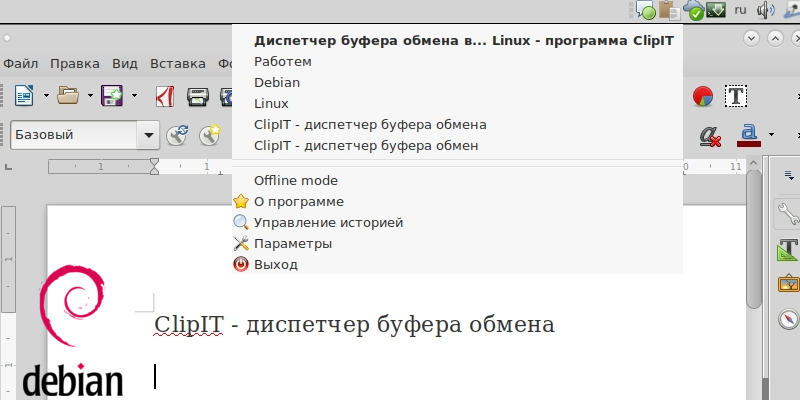Click the cloud sync tray icon
The image size is (800, 400).
(693, 10)
